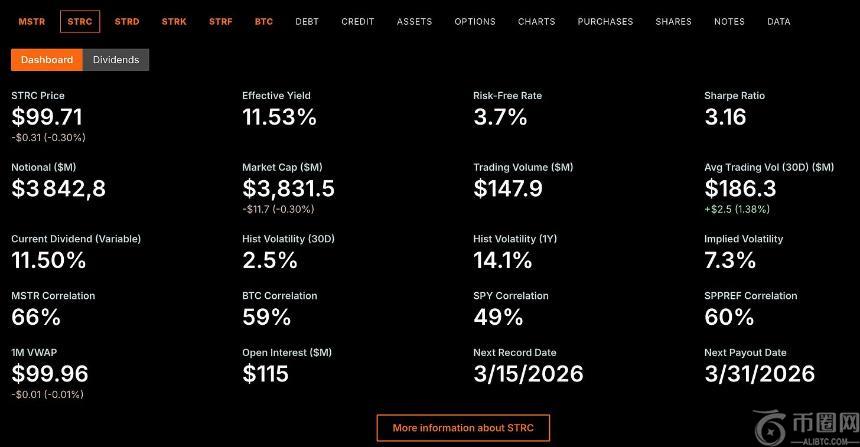860x447 pixels.
Task: Switch to the Dividends view
Action: point(116,60)
